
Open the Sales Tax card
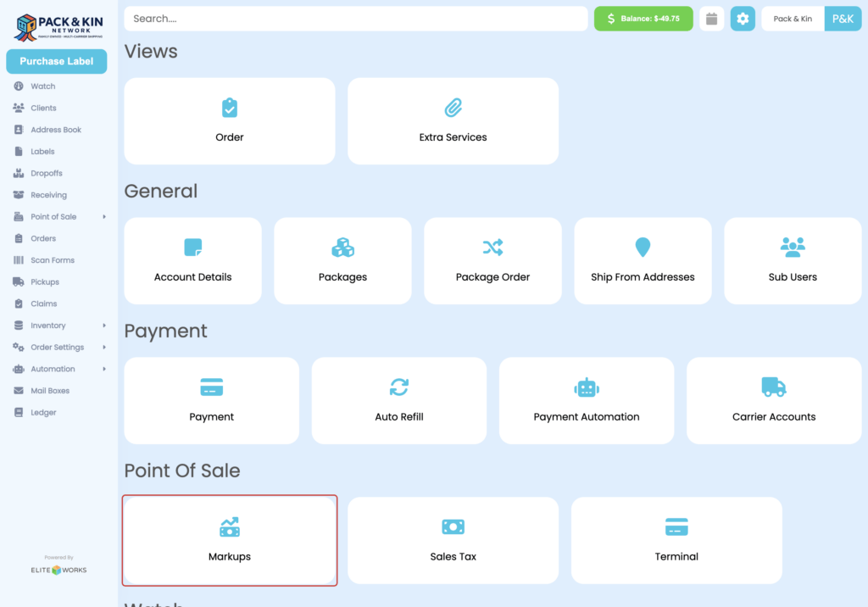[453, 540]
